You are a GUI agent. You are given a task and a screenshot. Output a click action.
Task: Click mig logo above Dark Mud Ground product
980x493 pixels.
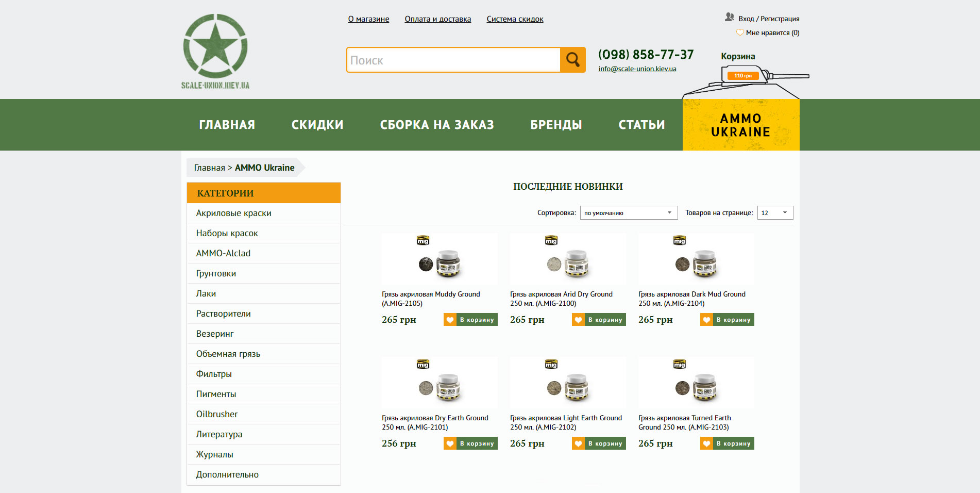tap(680, 240)
